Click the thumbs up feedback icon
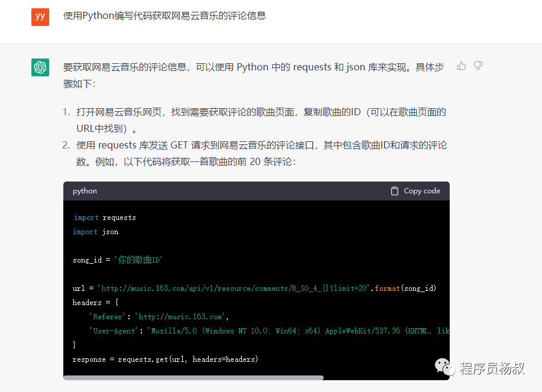The height and width of the screenshot is (392, 542). tap(462, 66)
